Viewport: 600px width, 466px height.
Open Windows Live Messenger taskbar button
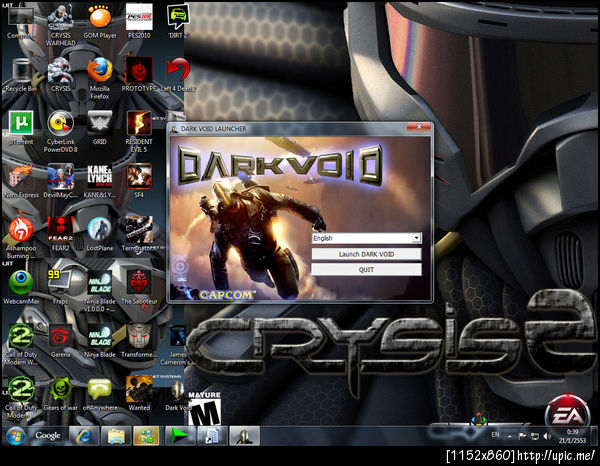pos(146,436)
